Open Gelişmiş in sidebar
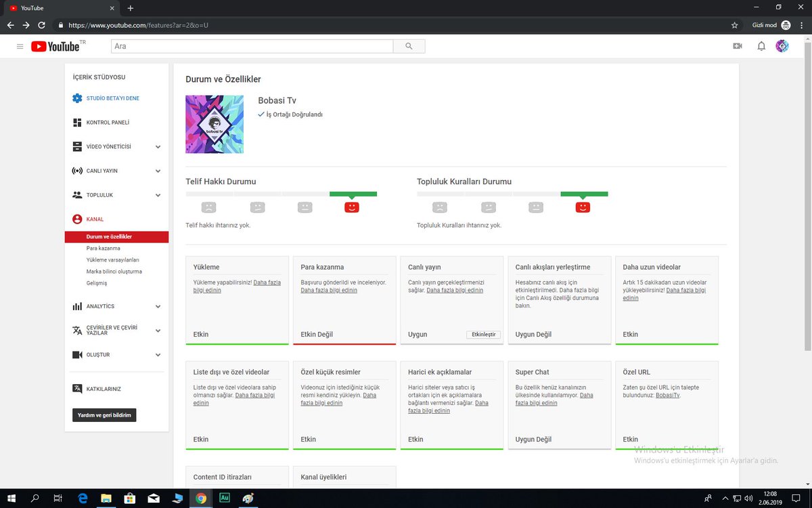Viewport: 812px width, 508px height. [97, 283]
